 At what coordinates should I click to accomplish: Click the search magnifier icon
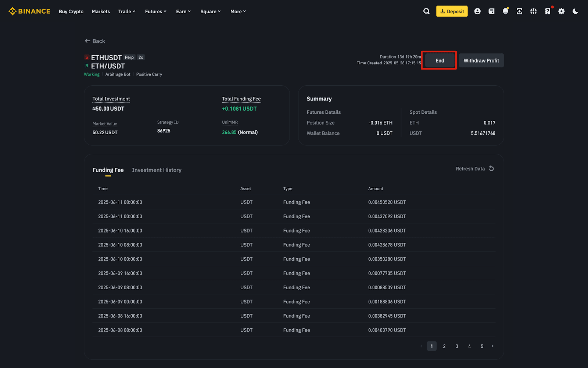(x=426, y=11)
